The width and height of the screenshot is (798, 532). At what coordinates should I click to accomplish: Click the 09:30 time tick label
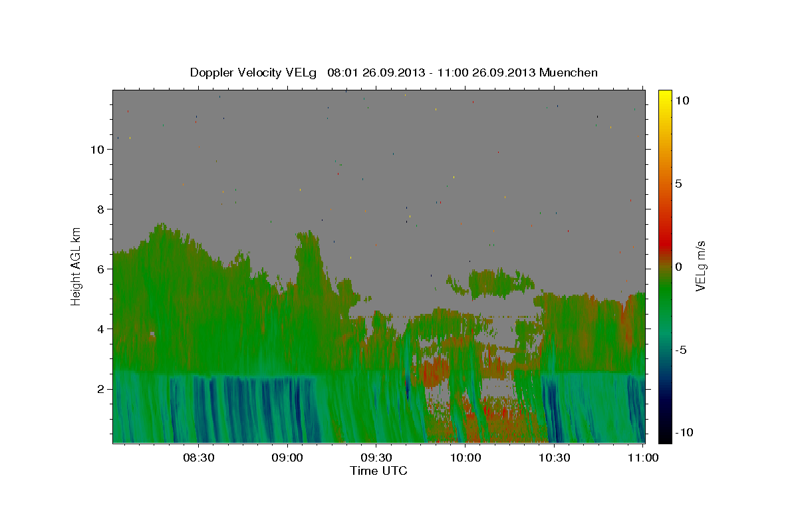376,458
